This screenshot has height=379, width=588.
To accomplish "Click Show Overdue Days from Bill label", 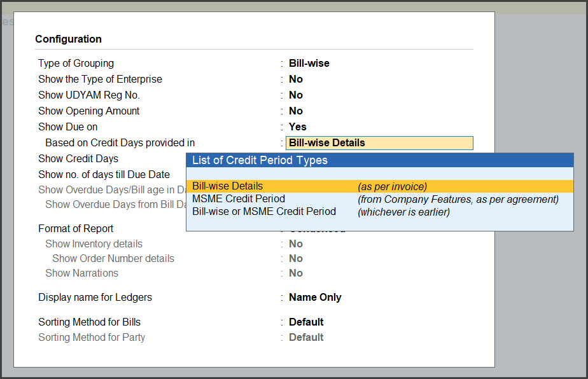I will click(x=116, y=204).
